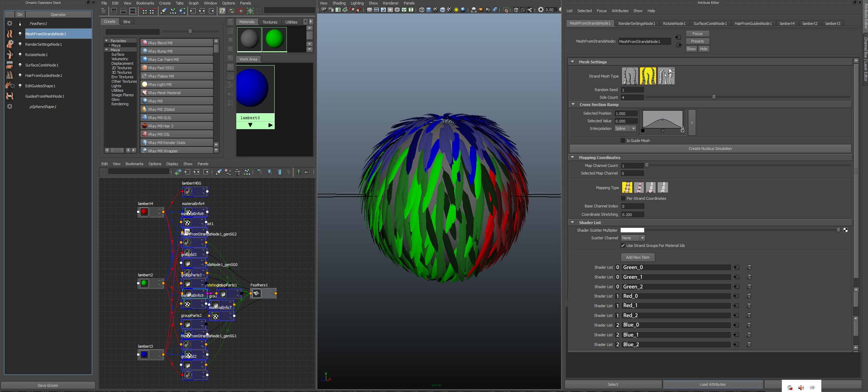Image resolution: width=868 pixels, height=392 pixels.
Task: Open the Renderer menu in viewport
Action: 390,3
